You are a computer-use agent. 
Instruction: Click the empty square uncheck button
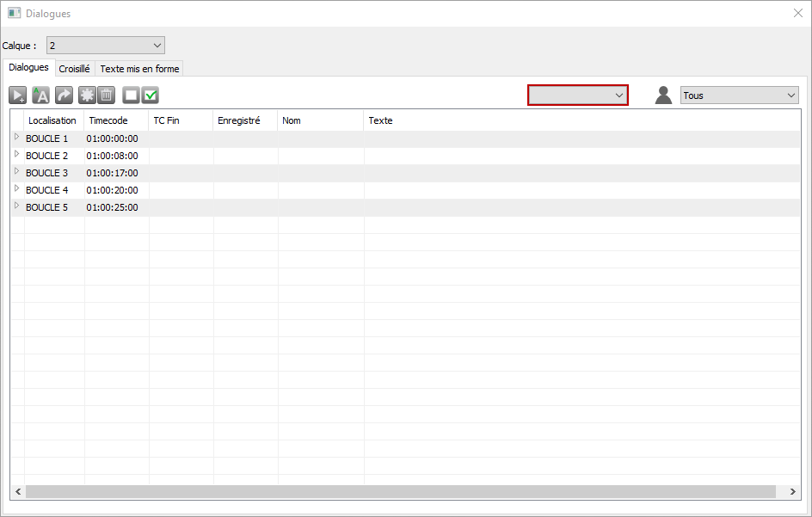pyautogui.click(x=131, y=95)
